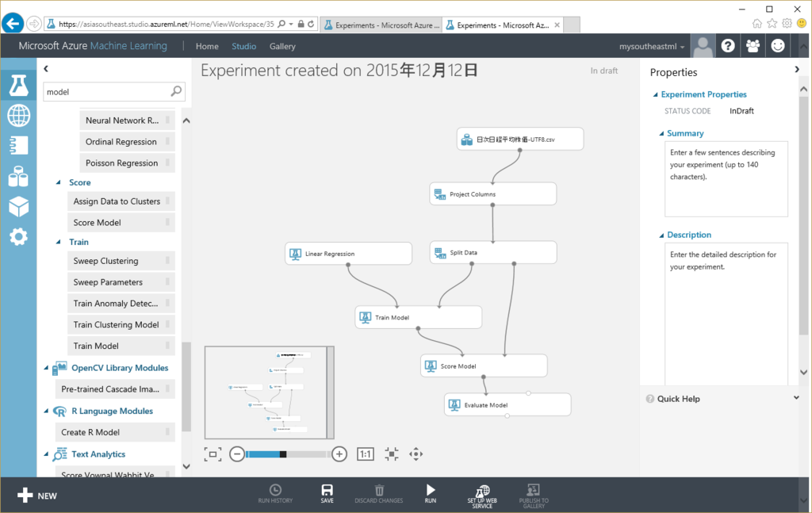Open Studio in top navigation

click(244, 46)
